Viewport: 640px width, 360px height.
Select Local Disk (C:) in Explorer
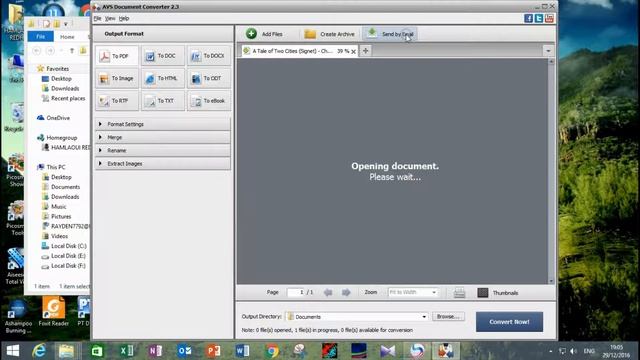coord(69,246)
